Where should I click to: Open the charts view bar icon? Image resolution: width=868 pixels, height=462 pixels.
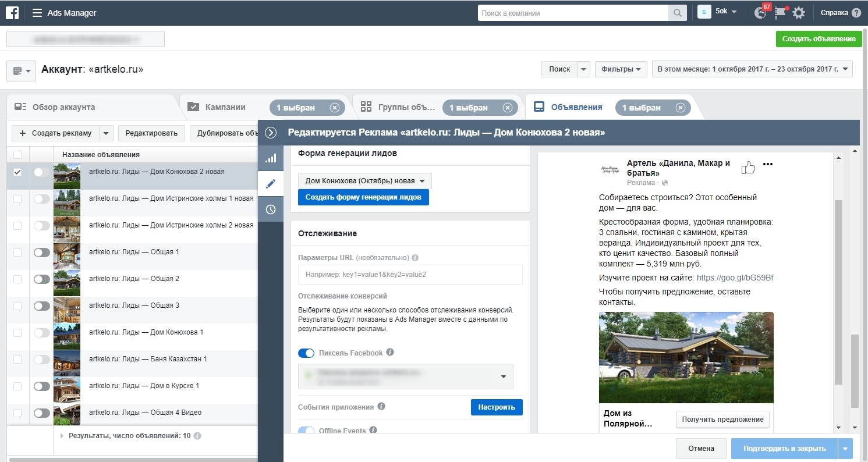click(270, 158)
